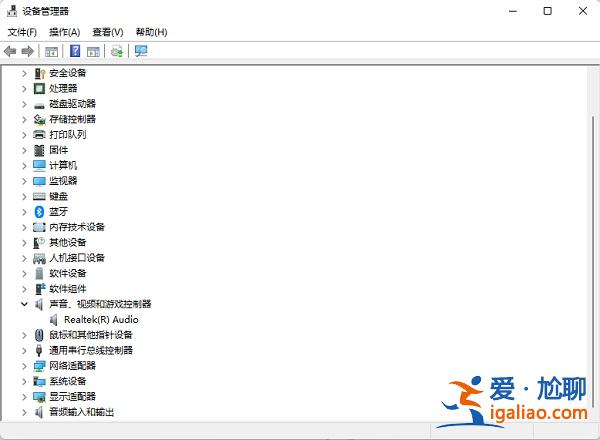Image resolution: width=600 pixels, height=440 pixels.
Task: Select the 网络适配器 label
Action: [x=72, y=366]
